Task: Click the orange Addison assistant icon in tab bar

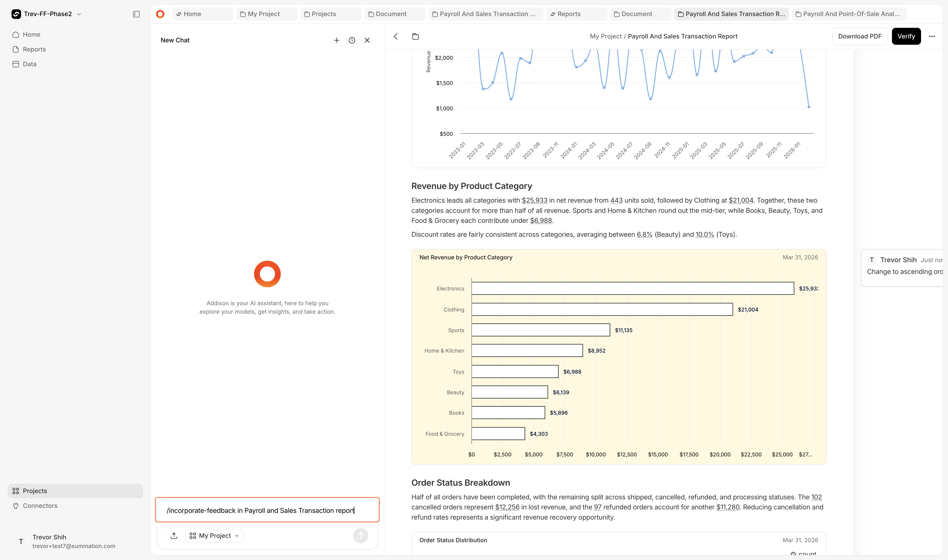Action: tap(160, 14)
